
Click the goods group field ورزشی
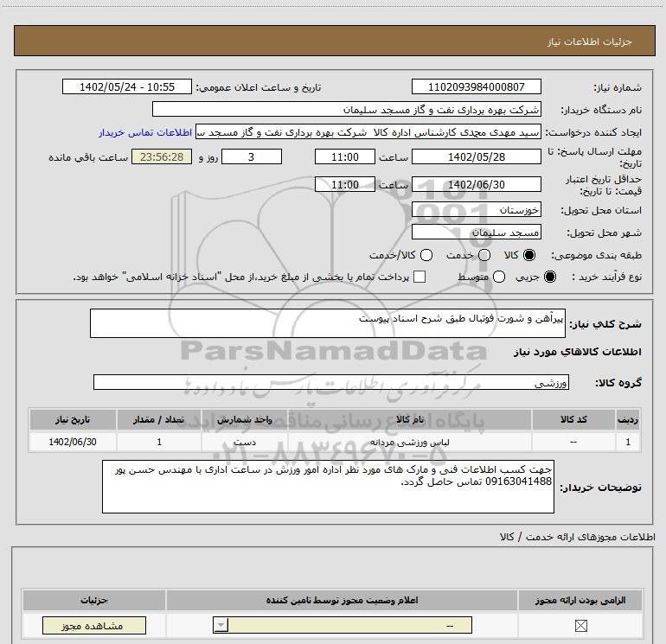(331, 382)
